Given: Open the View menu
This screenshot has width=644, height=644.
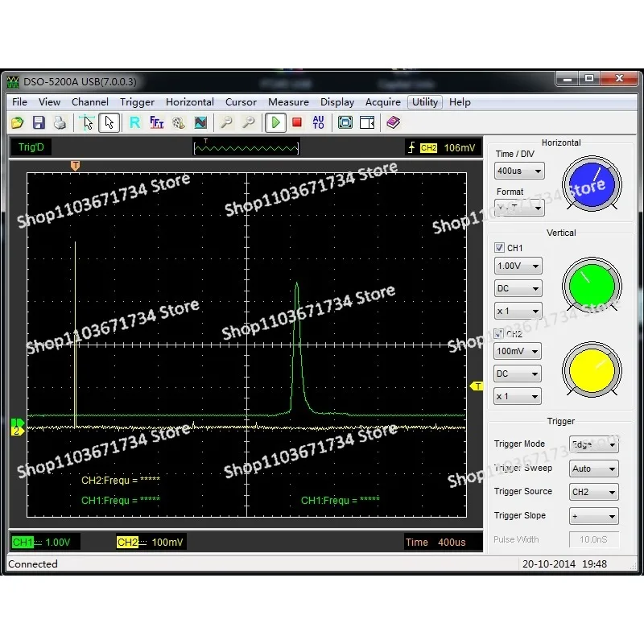Looking at the screenshot, I should pos(49,102).
